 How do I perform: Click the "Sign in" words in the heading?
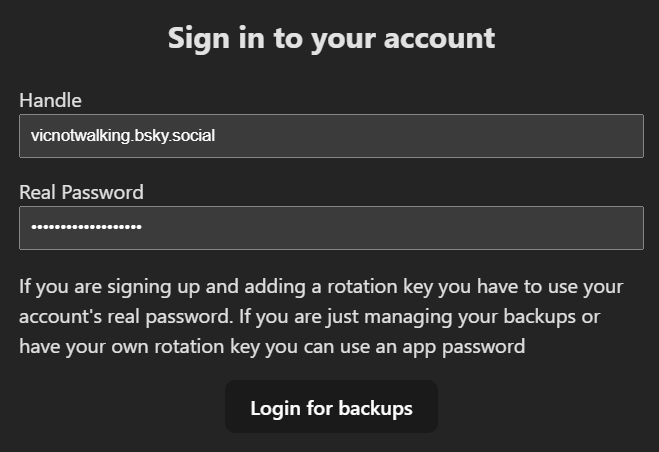click(205, 38)
